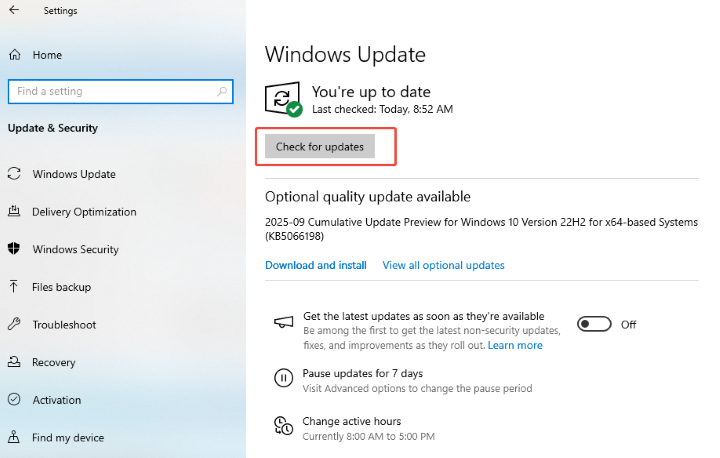Screen dimensions: 720x458
Task: Click the Windows Update sync icon in sidebar
Action: 14,174
